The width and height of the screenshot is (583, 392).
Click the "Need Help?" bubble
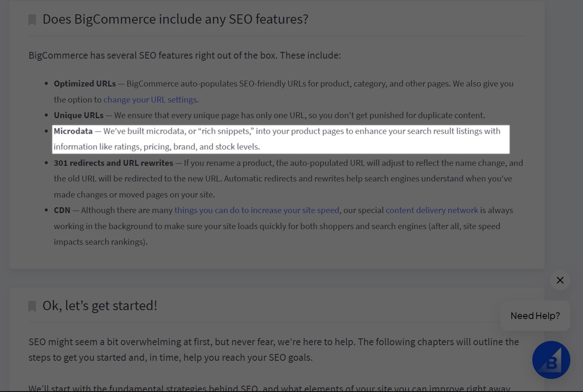coord(535,316)
